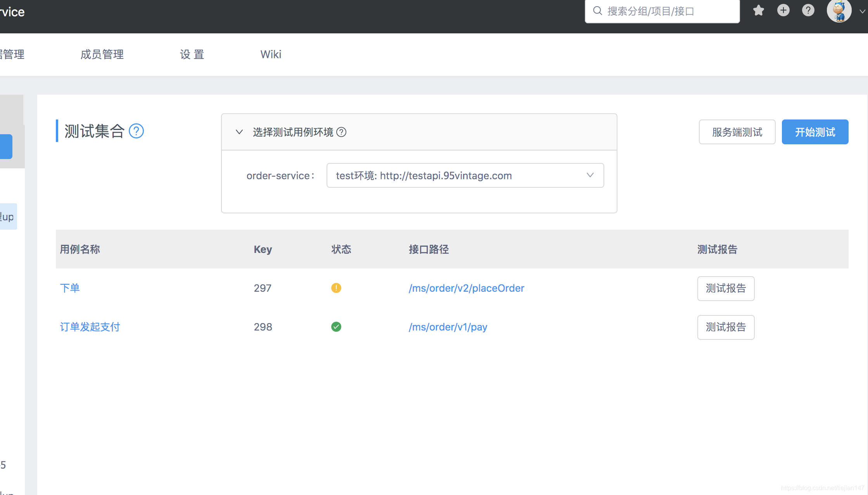Click the search magnifier icon
This screenshot has height=495, width=868.
[598, 11]
